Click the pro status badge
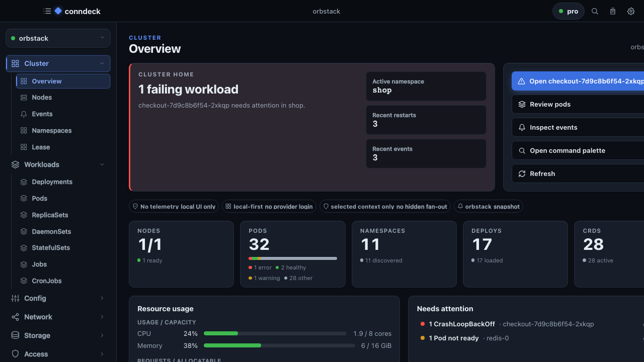Image resolution: width=644 pixels, height=362 pixels. click(x=569, y=11)
